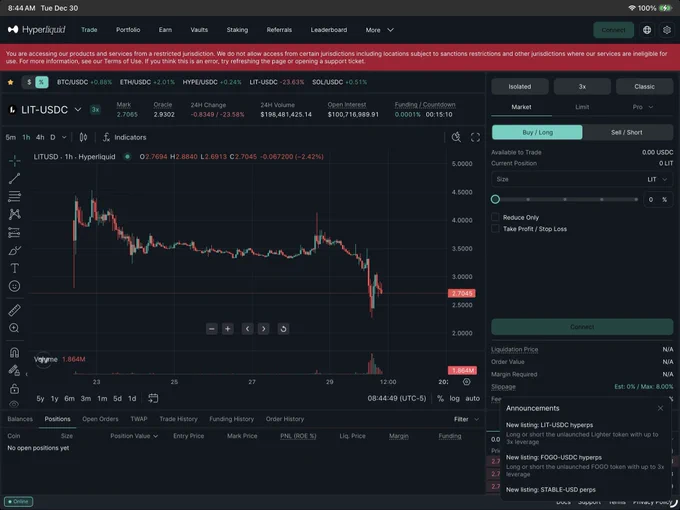Open the LIT size unit dropdown
Image resolution: width=680 pixels, height=510 pixels.
(x=657, y=179)
